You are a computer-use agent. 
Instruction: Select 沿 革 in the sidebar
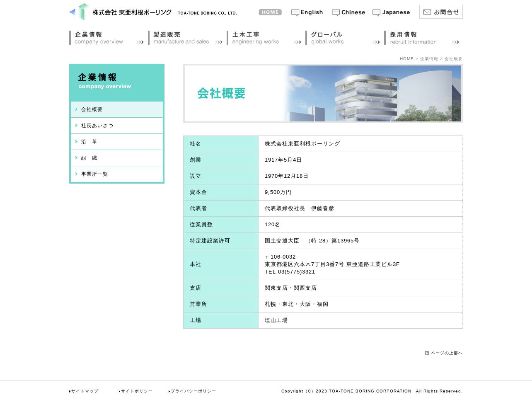(117, 142)
